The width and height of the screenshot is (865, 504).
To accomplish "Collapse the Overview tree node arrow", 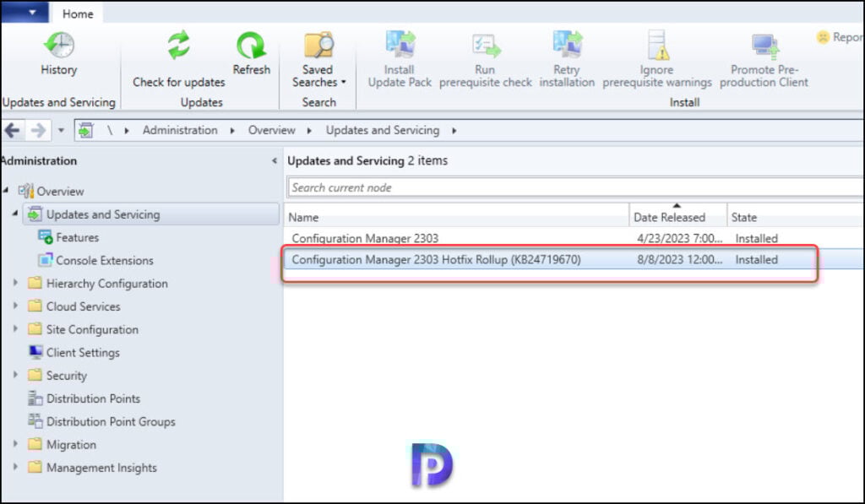I will [x=6, y=190].
